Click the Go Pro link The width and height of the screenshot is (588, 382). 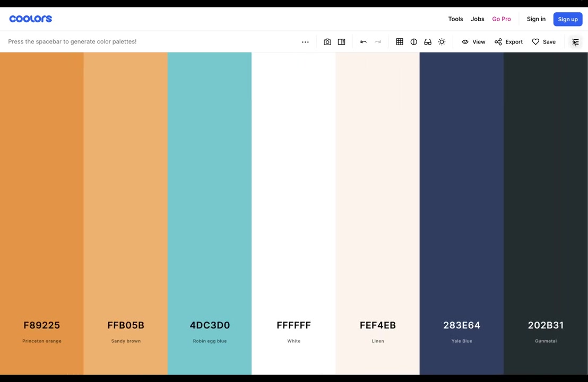(501, 19)
